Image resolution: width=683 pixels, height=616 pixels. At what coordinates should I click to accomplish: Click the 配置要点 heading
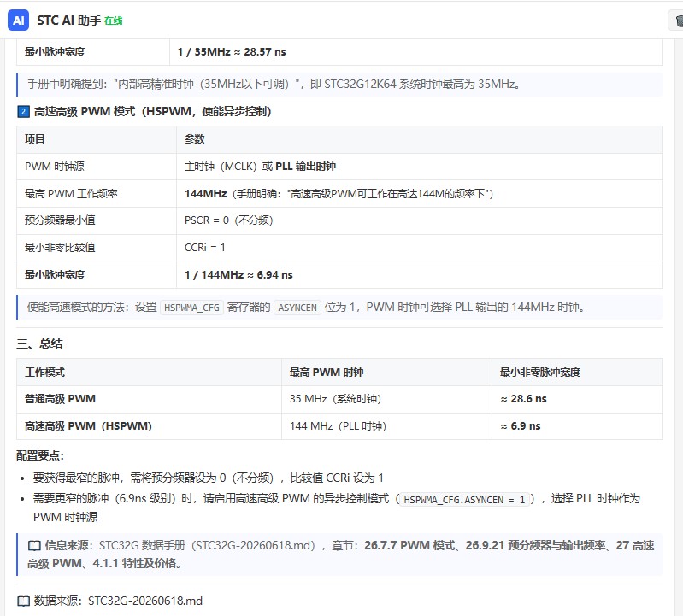[40, 455]
